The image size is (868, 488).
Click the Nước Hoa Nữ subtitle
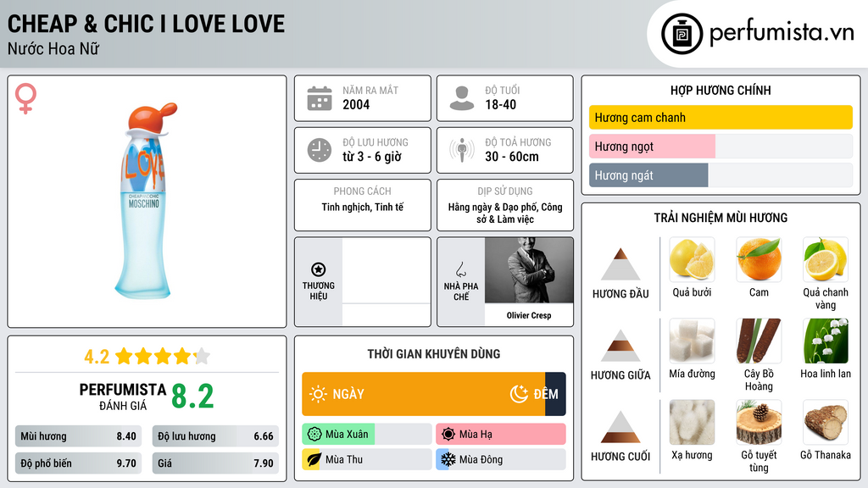53,48
